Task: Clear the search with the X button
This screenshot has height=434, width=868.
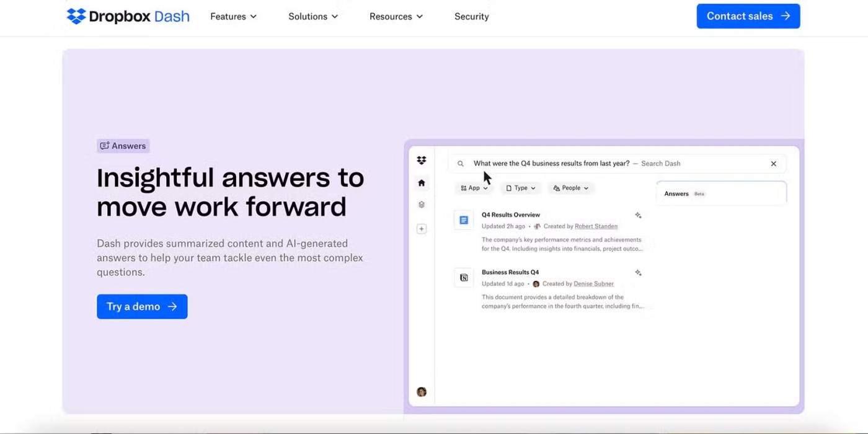Action: [773, 164]
